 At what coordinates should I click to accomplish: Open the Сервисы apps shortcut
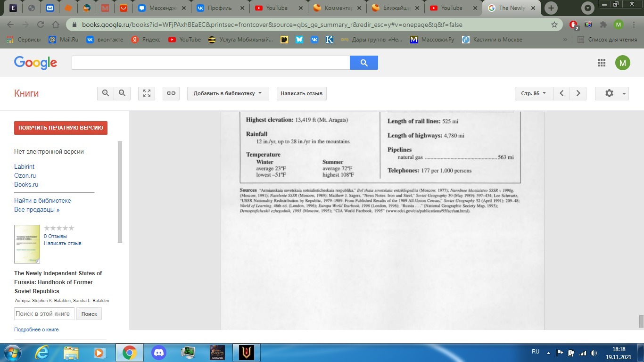point(24,40)
